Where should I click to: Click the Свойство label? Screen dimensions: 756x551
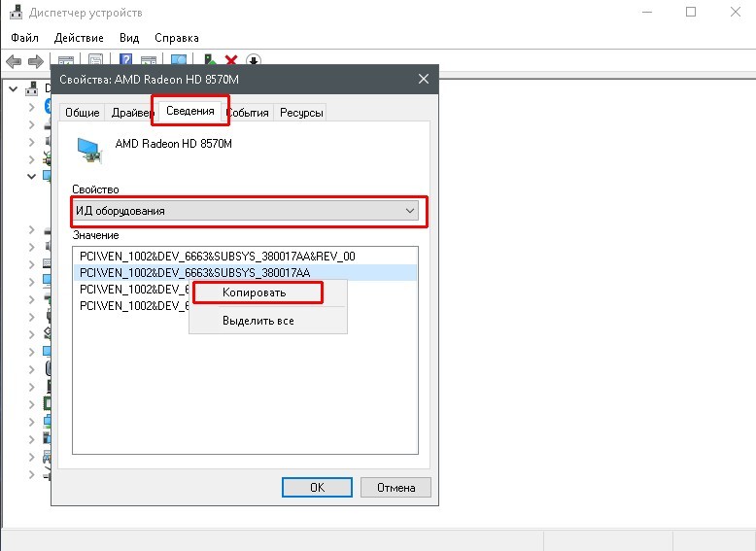click(x=95, y=189)
